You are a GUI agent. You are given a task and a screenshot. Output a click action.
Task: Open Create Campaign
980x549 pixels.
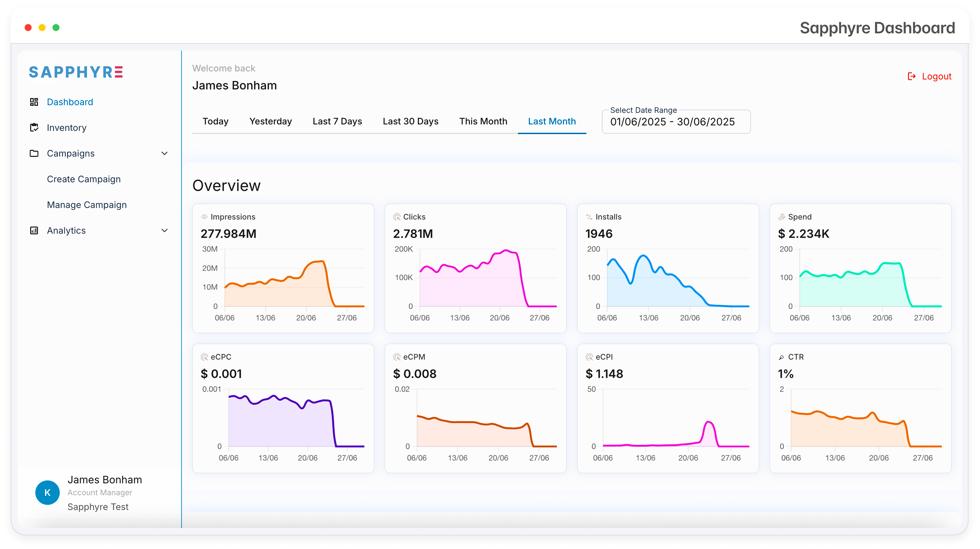coord(84,179)
